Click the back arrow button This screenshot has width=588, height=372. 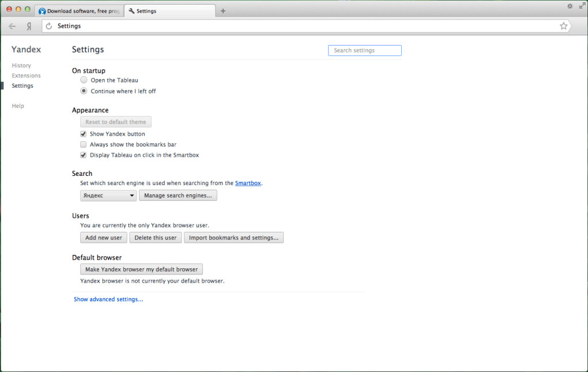pos(12,26)
